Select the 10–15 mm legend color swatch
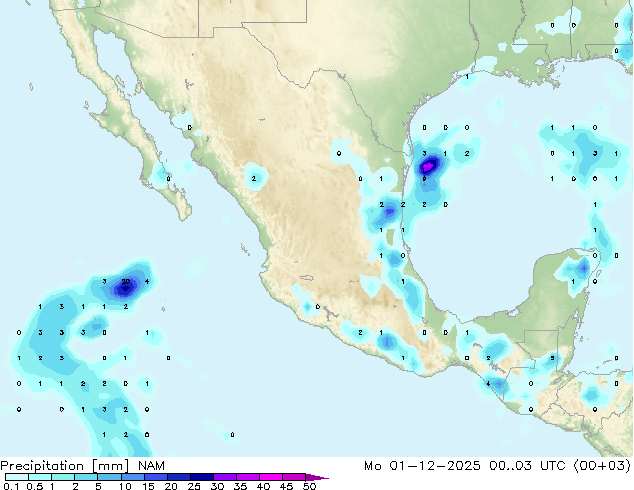This screenshot has width=634, height=490. [x=132, y=477]
